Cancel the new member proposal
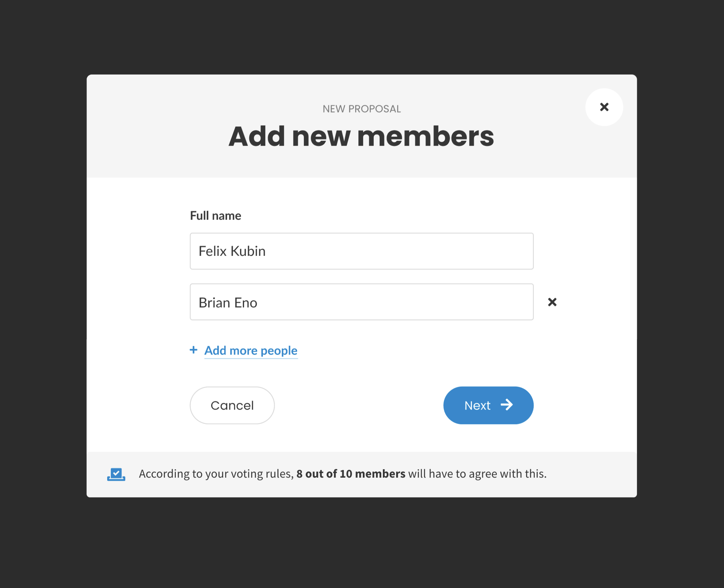 pyautogui.click(x=232, y=406)
